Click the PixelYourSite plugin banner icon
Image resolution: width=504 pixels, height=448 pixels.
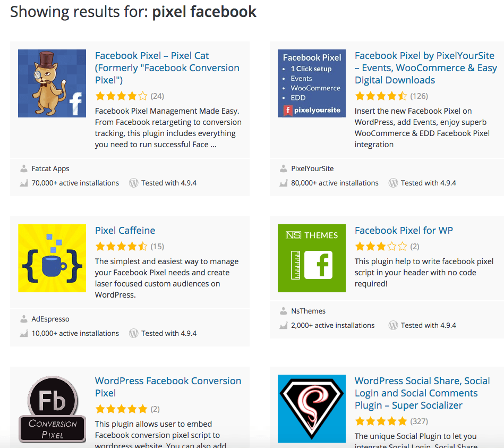311,83
